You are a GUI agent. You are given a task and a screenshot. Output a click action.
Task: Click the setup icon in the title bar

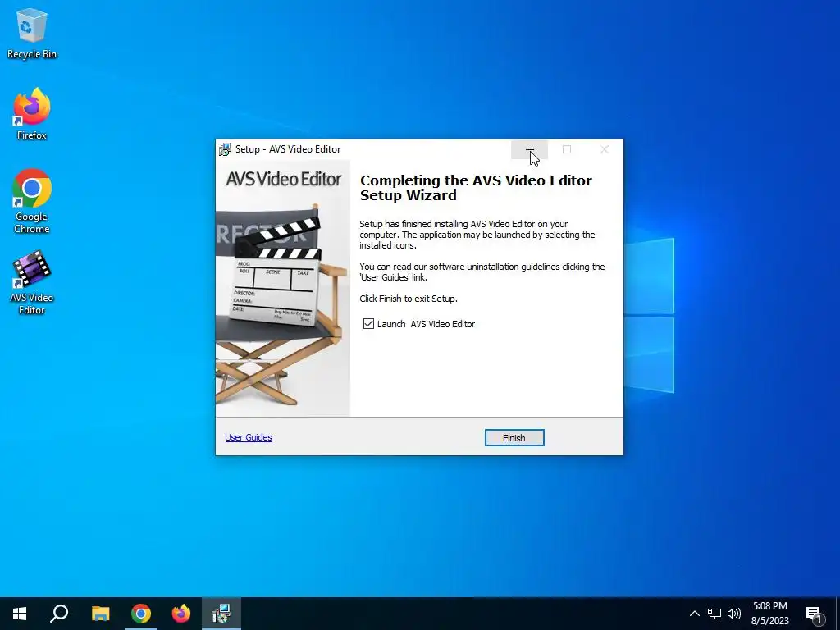pyautogui.click(x=225, y=149)
